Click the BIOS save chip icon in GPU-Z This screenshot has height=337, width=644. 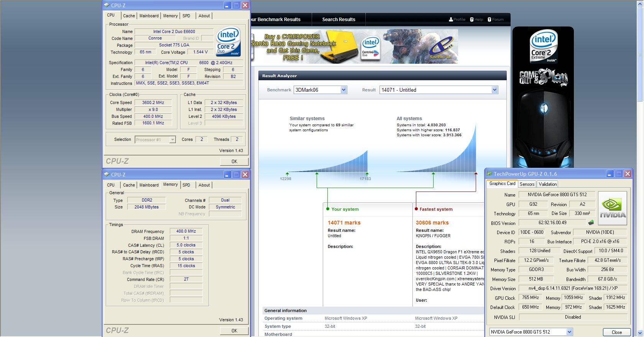pyautogui.click(x=591, y=223)
